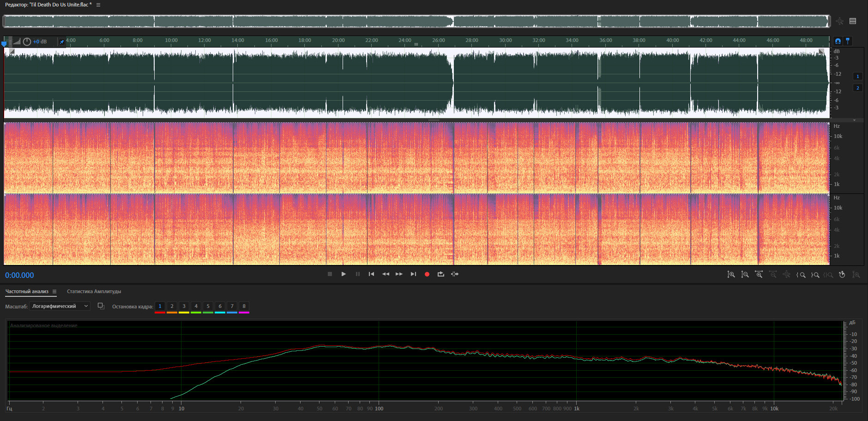
Task: Click the +0 dB volume knob
Action: [x=27, y=42]
